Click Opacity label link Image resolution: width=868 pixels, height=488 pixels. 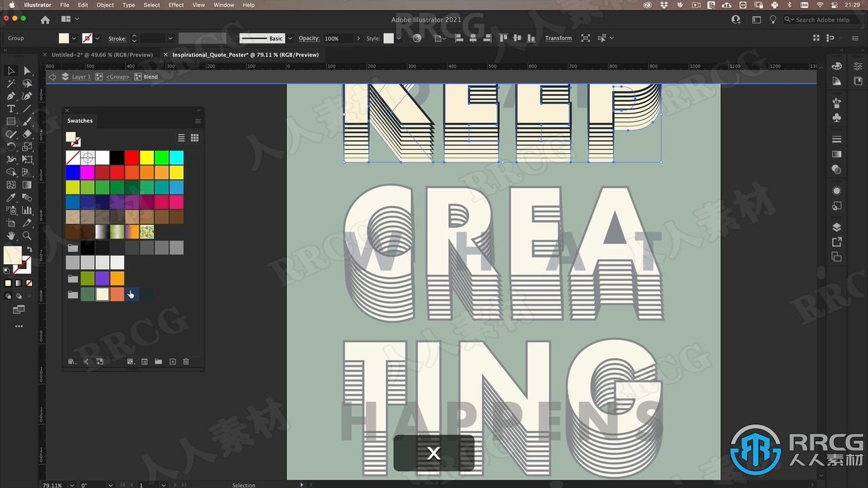[309, 38]
